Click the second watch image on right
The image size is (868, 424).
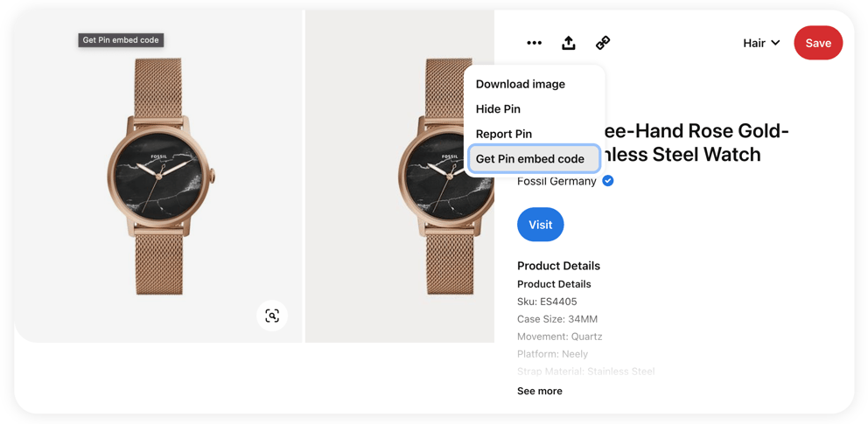click(400, 176)
